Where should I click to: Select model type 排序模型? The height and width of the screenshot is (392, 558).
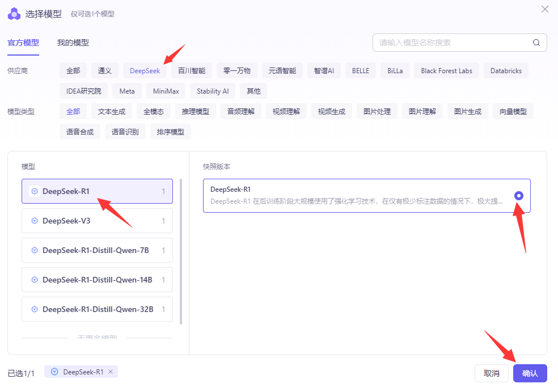click(x=171, y=132)
